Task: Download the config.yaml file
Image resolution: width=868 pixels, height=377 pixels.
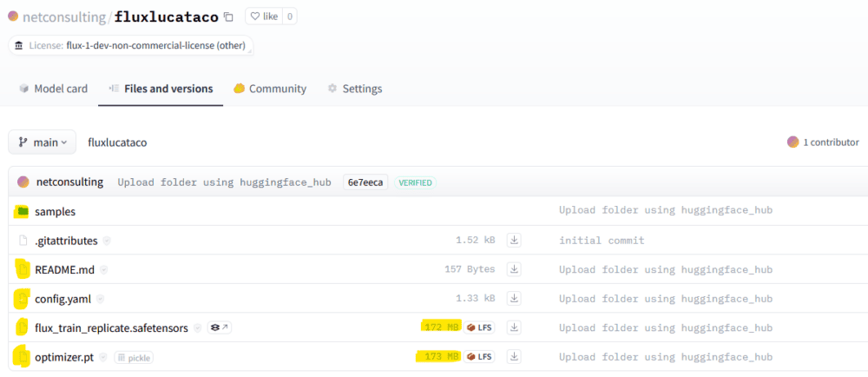Action: 514,299
